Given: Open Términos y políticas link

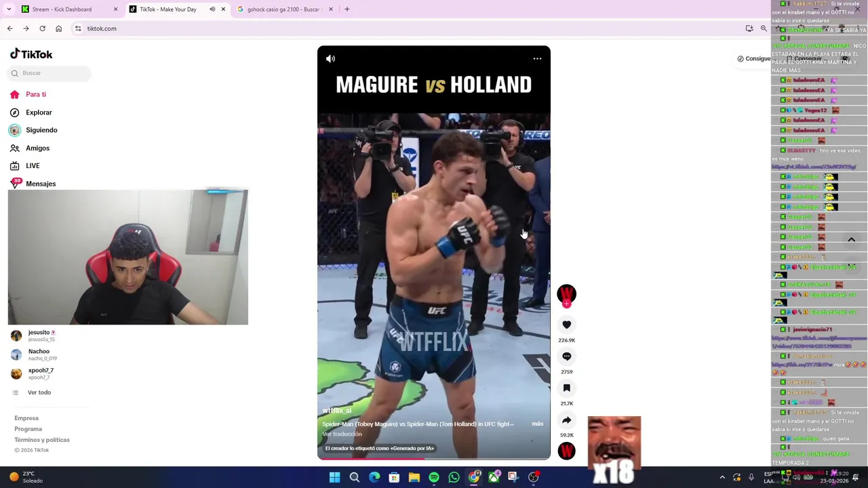Looking at the screenshot, I should (42, 440).
